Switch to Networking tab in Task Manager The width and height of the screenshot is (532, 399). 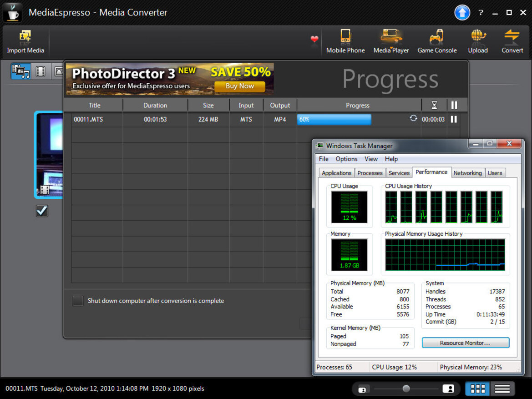click(x=467, y=173)
